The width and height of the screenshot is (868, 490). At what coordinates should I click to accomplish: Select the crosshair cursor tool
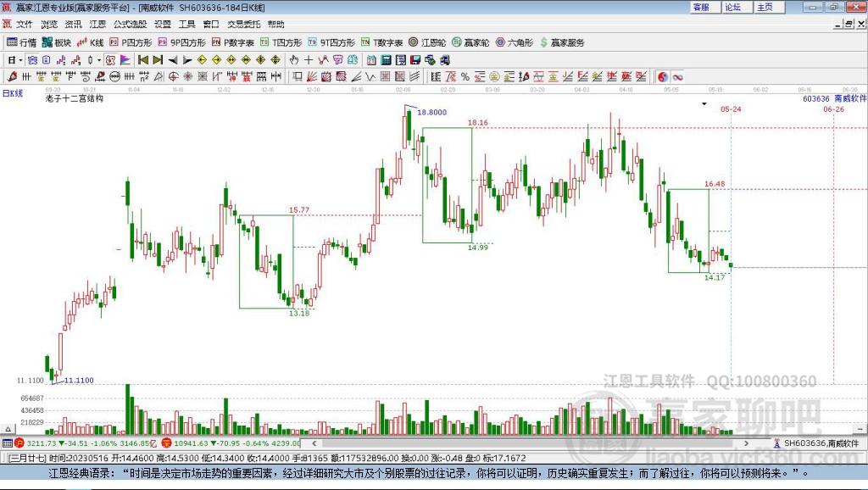[309, 60]
